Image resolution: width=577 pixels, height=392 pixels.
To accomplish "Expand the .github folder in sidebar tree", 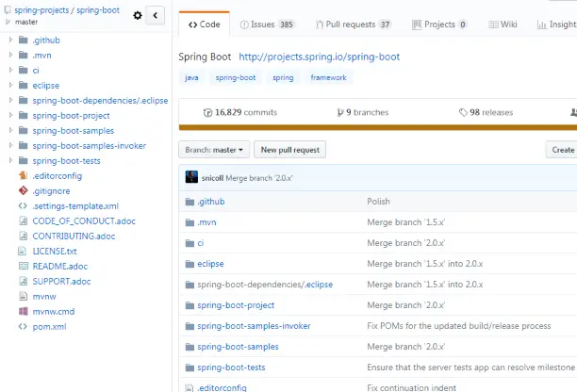I will (x=10, y=40).
